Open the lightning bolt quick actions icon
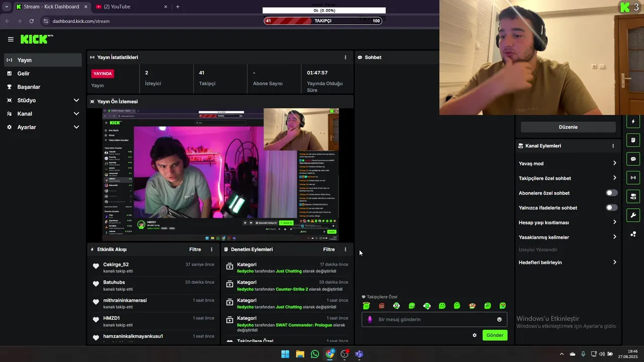The height and width of the screenshot is (362, 644). point(633,121)
